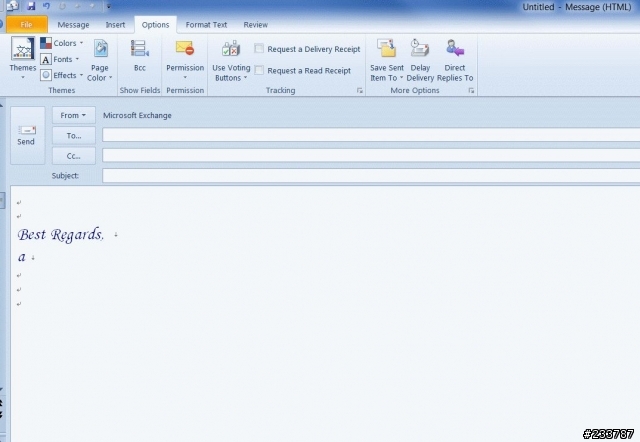The image size is (640, 442).
Task: Click in the Subject field
Action: click(371, 175)
